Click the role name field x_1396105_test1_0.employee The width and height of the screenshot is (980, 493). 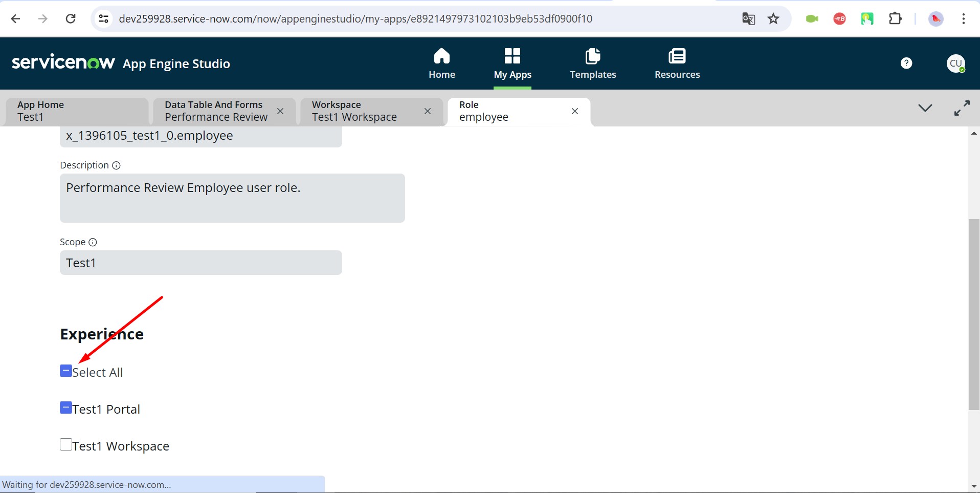[x=201, y=136]
